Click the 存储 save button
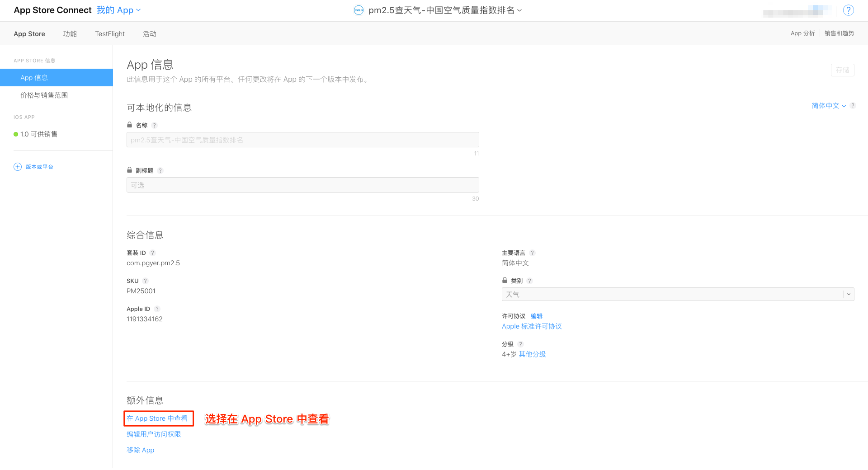The height and width of the screenshot is (470, 868). (x=842, y=70)
